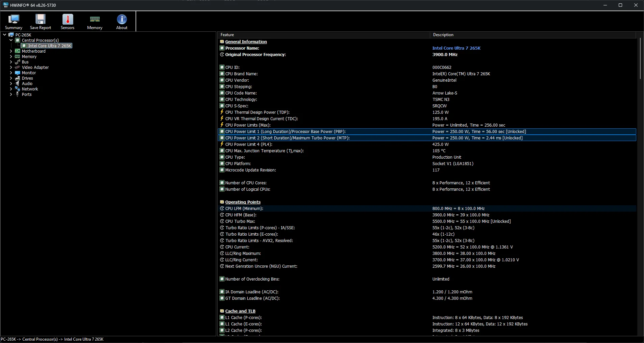Viewport: 644px width, 343px height.
Task: Click the CPU Thermal Design Power (TDP) row
Action: (x=427, y=112)
